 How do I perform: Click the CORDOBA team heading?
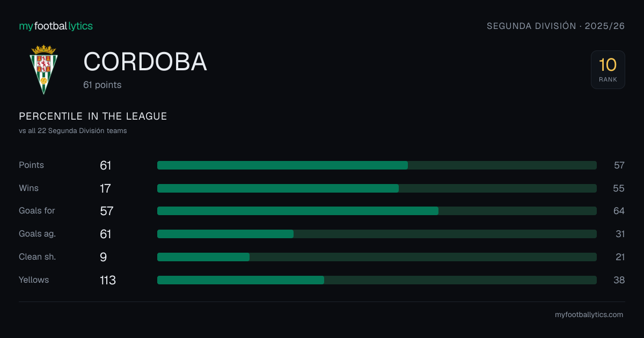[145, 62]
